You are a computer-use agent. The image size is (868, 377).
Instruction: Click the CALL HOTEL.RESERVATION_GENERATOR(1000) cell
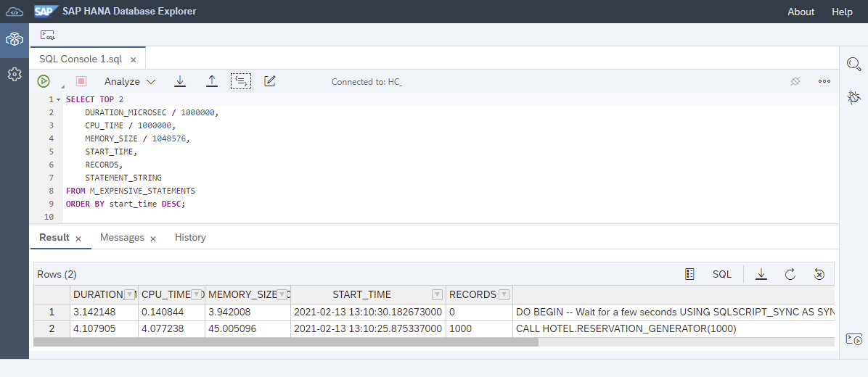point(673,329)
